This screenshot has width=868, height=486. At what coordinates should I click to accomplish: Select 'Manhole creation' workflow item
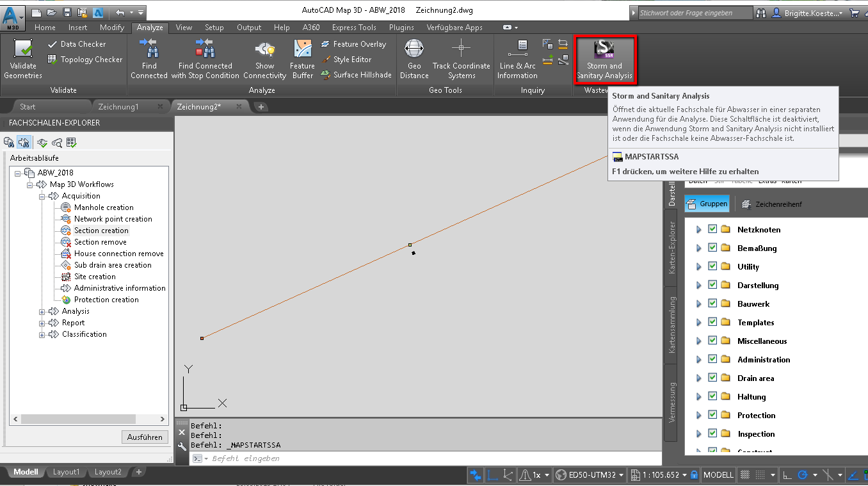click(97, 207)
